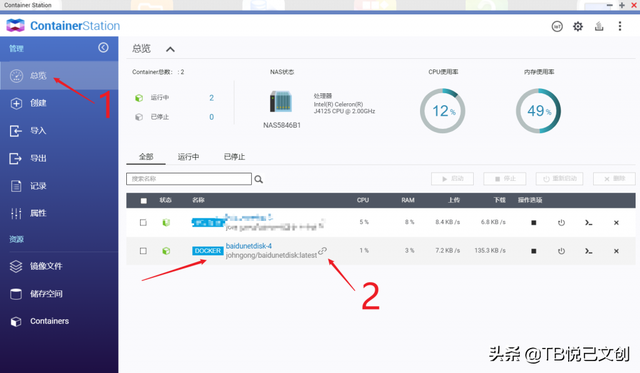Click the 上传 upload column header
The width and height of the screenshot is (640, 373).
pos(454,200)
